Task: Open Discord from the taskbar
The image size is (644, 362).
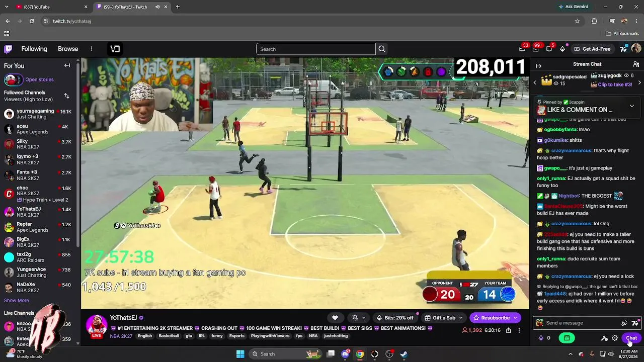Action: click(345, 354)
